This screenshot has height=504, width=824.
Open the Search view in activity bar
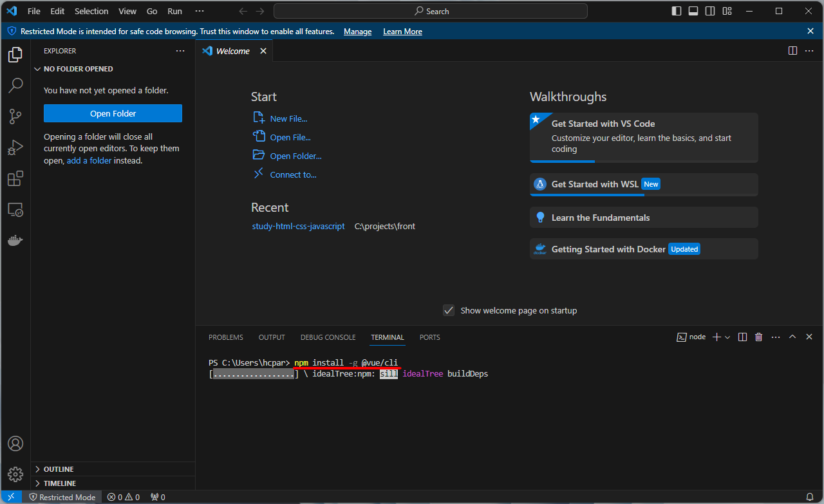[15, 86]
